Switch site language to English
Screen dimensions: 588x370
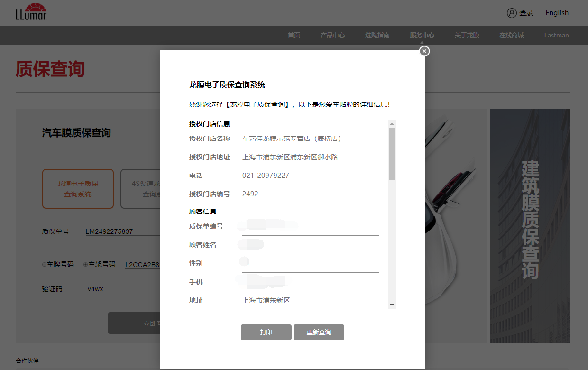tap(556, 13)
